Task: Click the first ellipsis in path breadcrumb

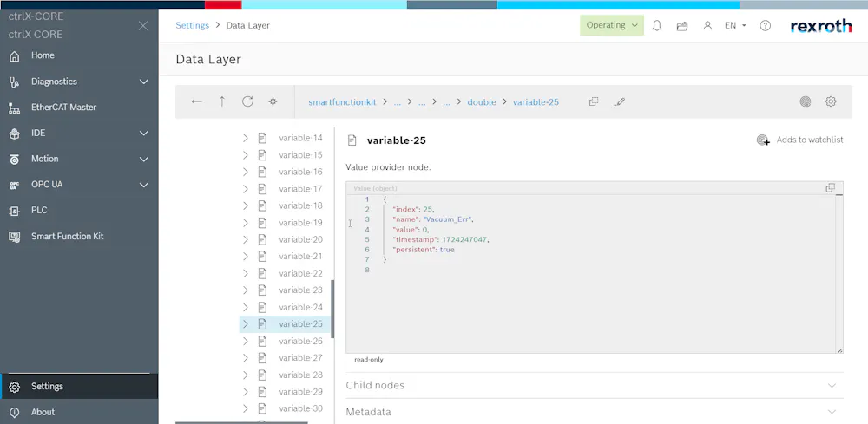Action: click(397, 102)
